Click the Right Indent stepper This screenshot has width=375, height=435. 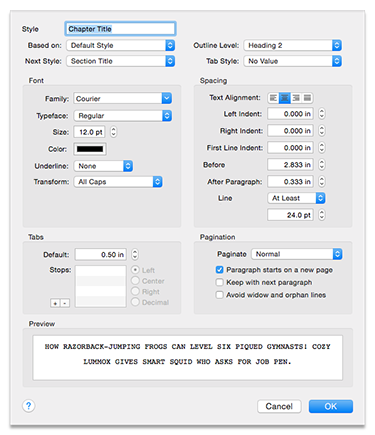(x=321, y=131)
